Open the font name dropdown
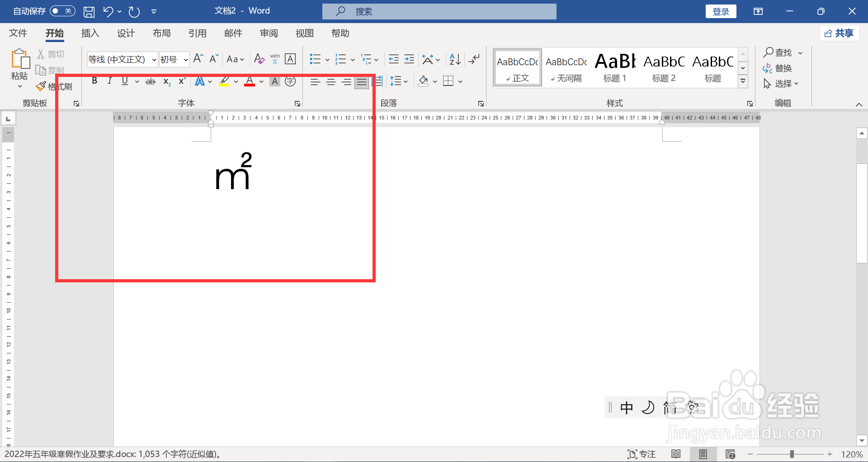This screenshot has width=868, height=462. click(154, 59)
